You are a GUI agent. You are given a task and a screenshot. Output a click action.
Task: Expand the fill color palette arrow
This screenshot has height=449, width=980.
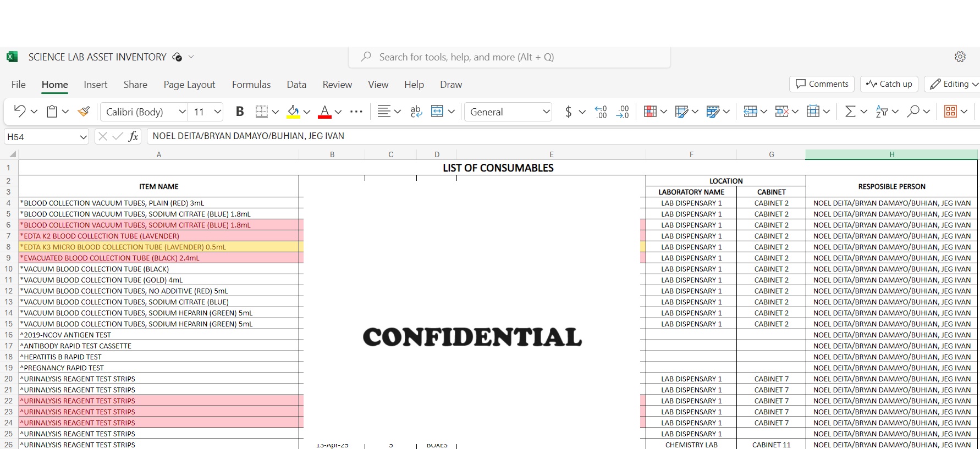[x=307, y=112]
